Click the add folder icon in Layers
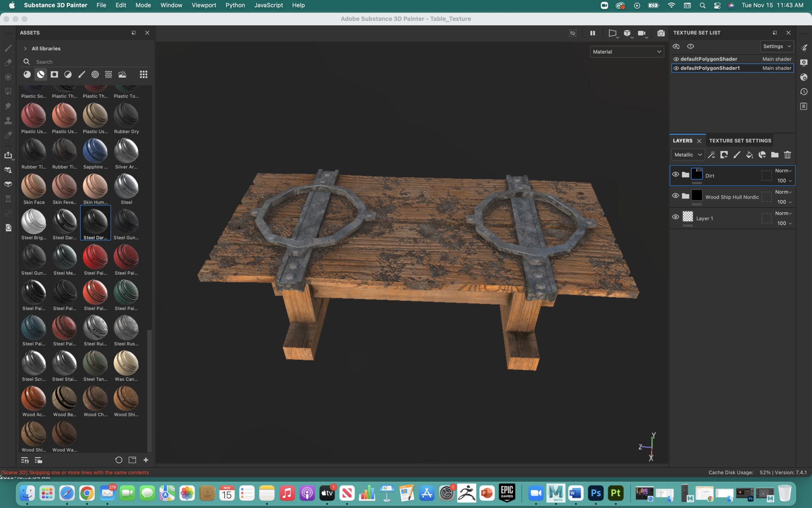The height and width of the screenshot is (508, 812). click(x=774, y=155)
